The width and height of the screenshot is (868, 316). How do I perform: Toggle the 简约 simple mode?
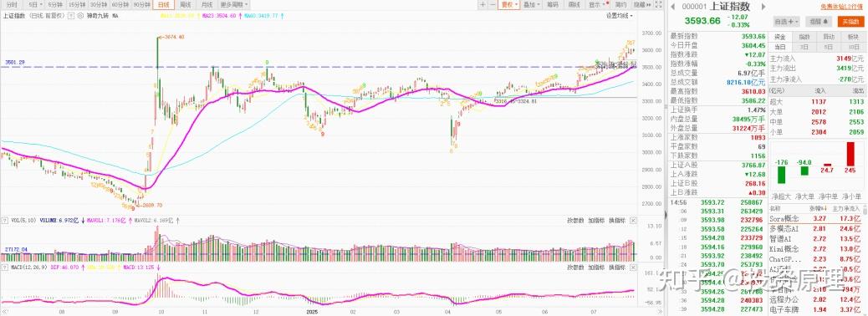620,4
